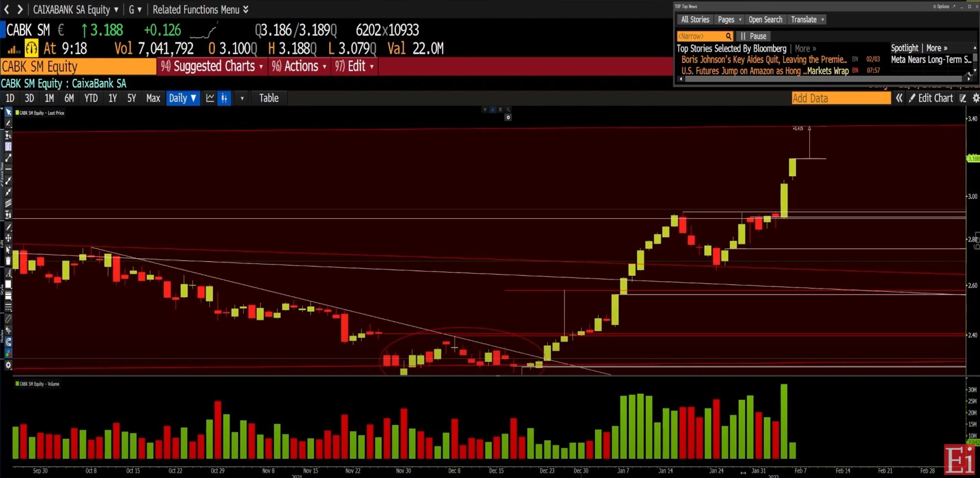
Task: Open the dashed line style tool
Action: click(x=8, y=307)
